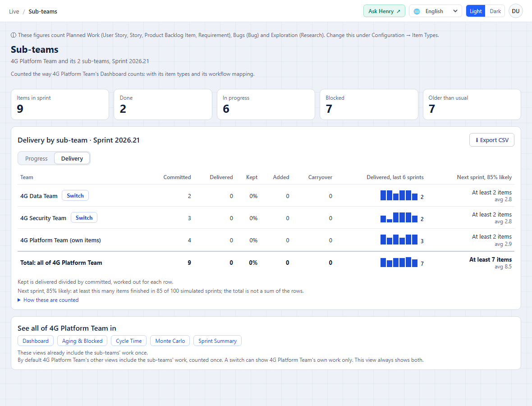
Task: Click the 4G Platform Team own items sparkline
Action: (399, 240)
